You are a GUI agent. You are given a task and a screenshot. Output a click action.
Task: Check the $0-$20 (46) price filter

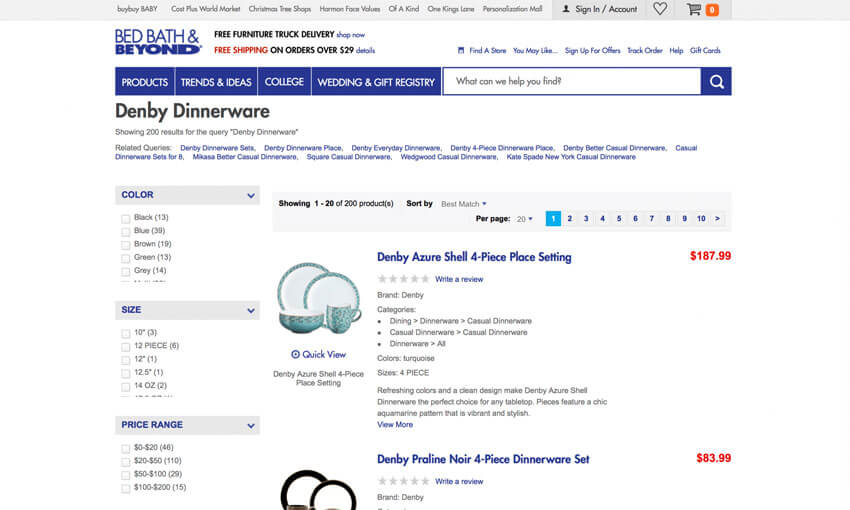[x=126, y=448]
